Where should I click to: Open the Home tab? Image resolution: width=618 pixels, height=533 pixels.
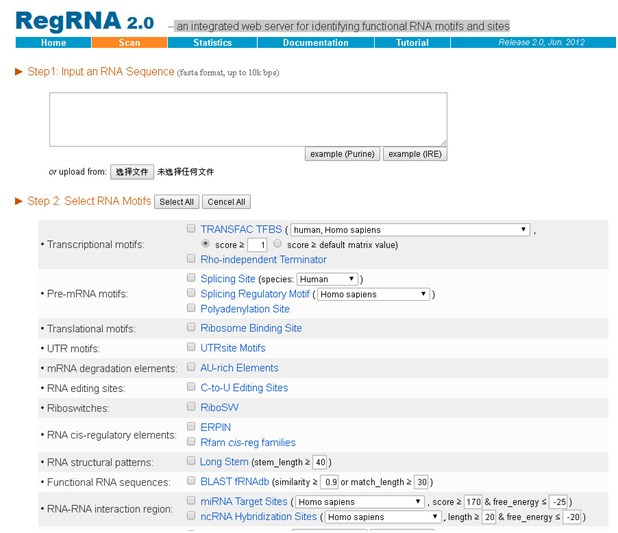click(x=53, y=43)
